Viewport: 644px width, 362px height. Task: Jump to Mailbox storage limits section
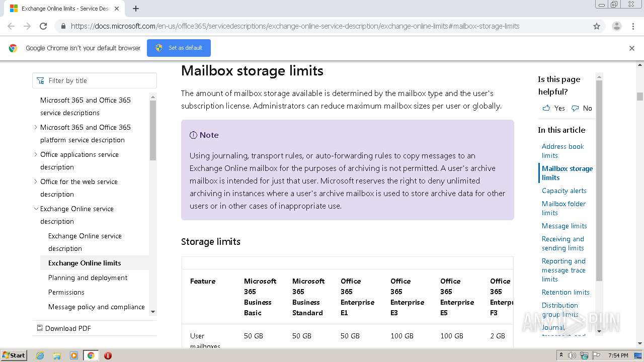coord(567,173)
